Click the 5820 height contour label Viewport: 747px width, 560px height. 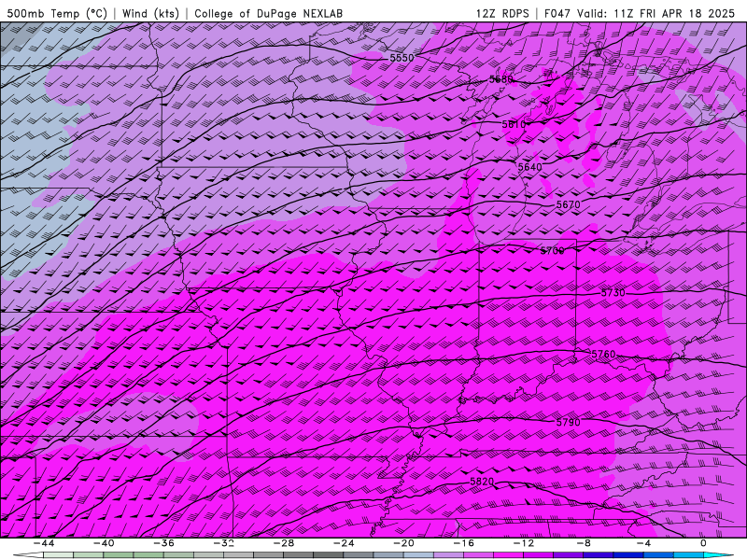point(482,482)
